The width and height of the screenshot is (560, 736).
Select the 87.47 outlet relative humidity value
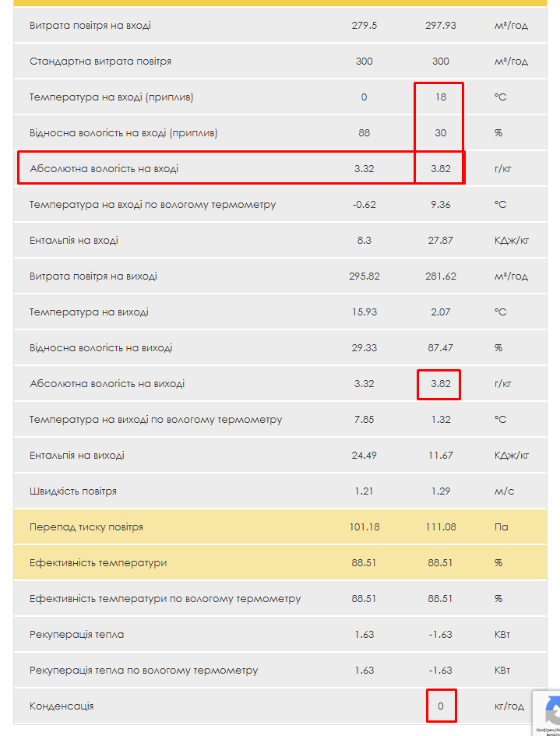pyautogui.click(x=441, y=348)
